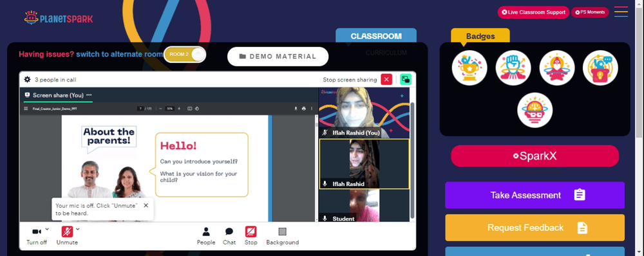Open the Badges tab
Image resolution: width=644 pixels, height=256 pixels.
click(480, 36)
